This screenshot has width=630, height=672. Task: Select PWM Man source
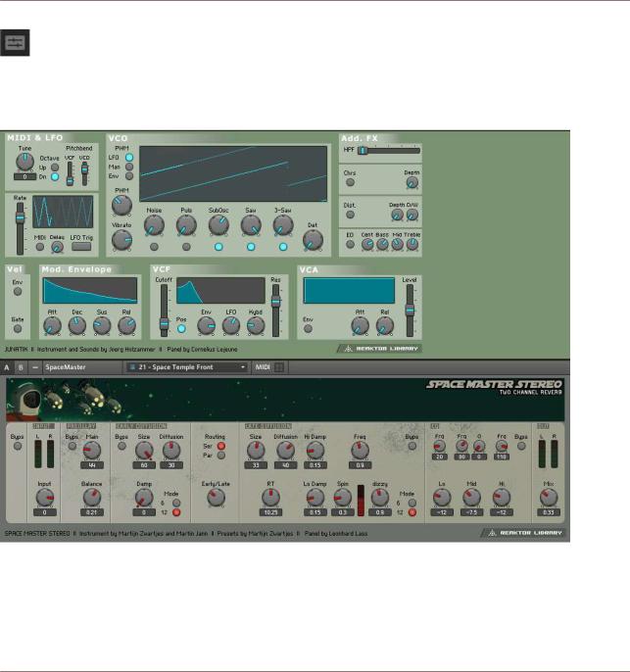[x=129, y=167]
